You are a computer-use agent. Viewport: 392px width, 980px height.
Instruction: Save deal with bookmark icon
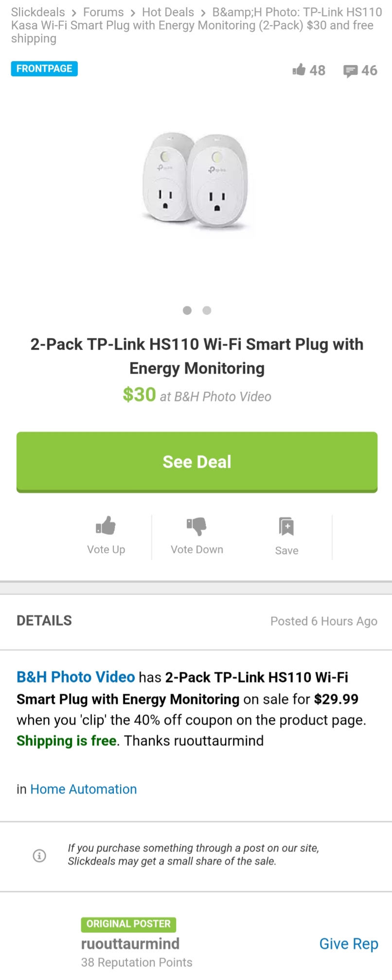tap(286, 526)
